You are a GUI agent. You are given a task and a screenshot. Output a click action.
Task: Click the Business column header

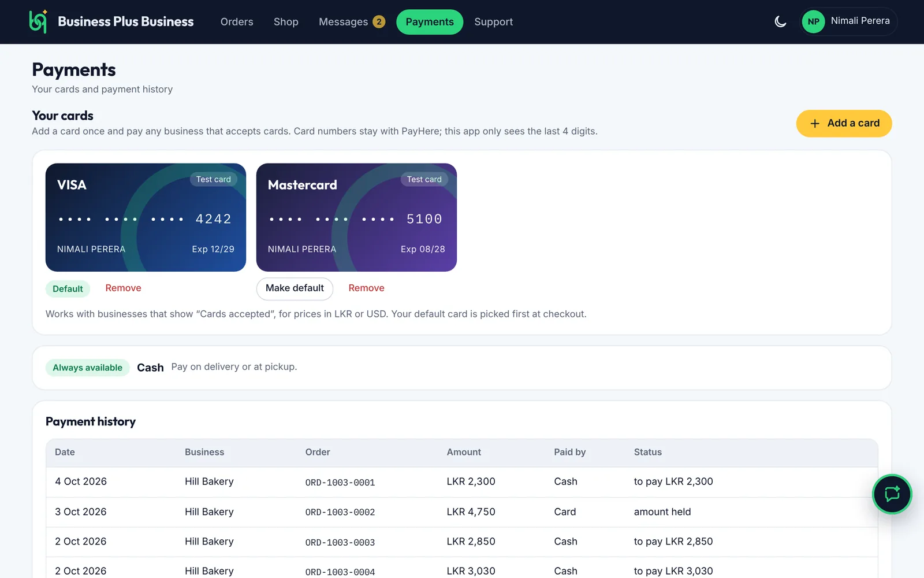[x=204, y=452]
